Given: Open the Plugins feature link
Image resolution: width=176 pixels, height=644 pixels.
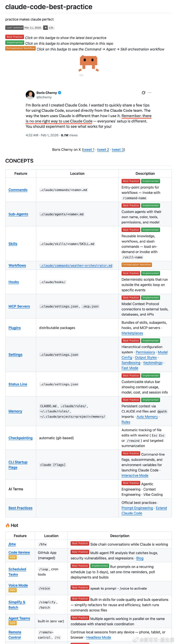Looking at the screenshot, I should pyautogui.click(x=15, y=328).
